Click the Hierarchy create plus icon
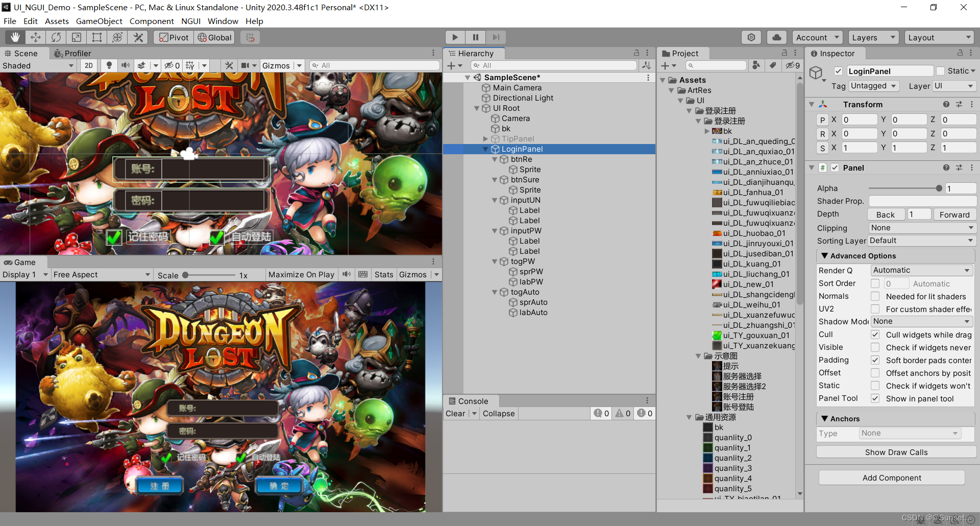Screen dimensions: 980x526 click(x=451, y=65)
